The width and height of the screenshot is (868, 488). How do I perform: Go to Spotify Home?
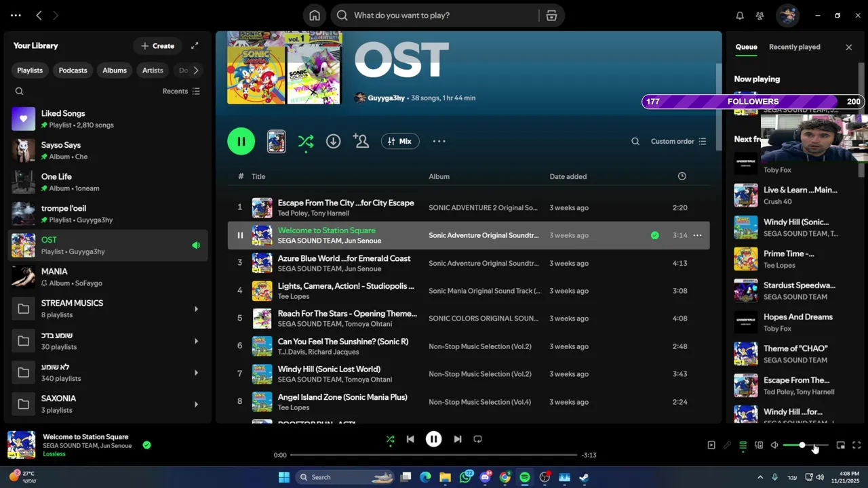(x=315, y=16)
